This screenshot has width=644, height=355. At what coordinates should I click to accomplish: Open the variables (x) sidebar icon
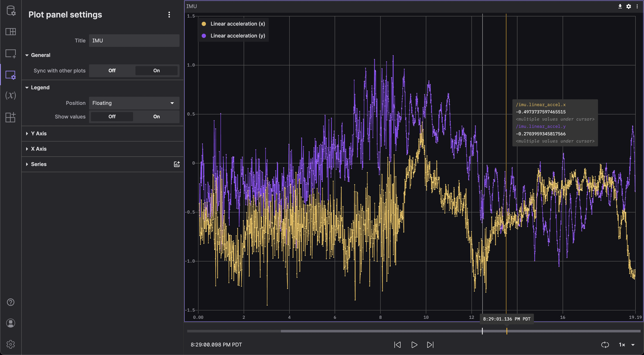point(10,95)
